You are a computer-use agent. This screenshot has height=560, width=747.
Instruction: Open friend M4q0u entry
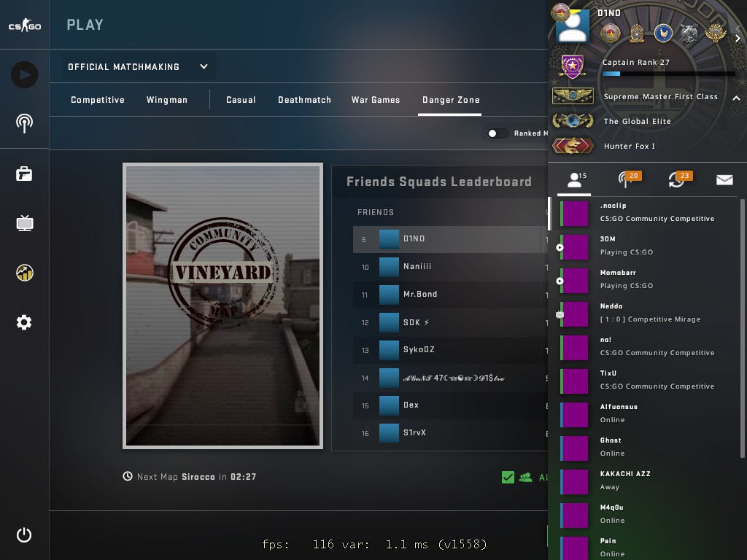644,514
